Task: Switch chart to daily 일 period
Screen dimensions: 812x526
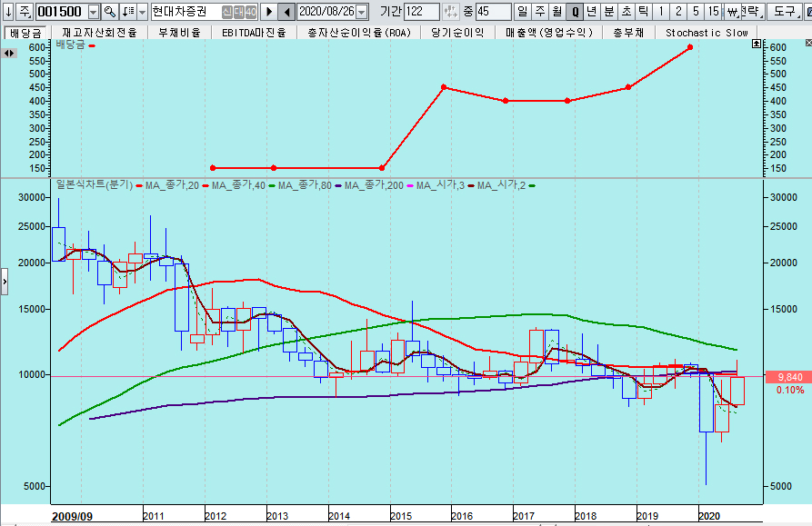Action: 522,12
